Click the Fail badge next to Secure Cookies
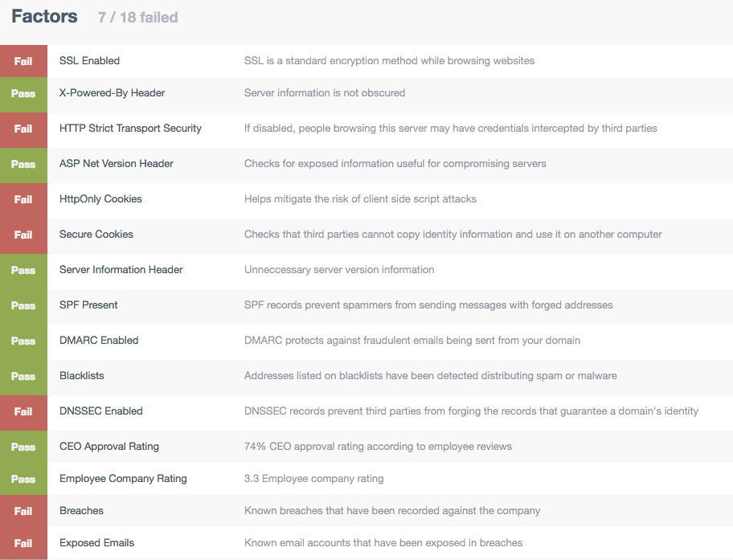The width and height of the screenshot is (733, 560). click(x=23, y=235)
